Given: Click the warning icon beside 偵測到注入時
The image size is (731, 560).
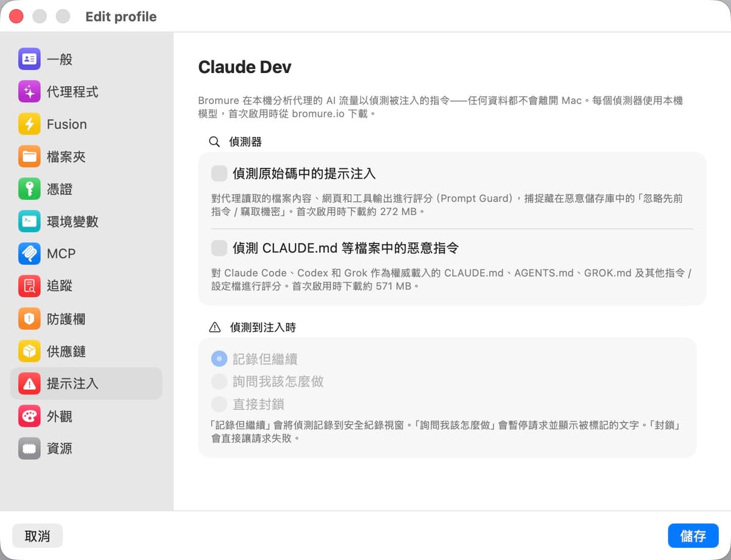Looking at the screenshot, I should tap(214, 327).
